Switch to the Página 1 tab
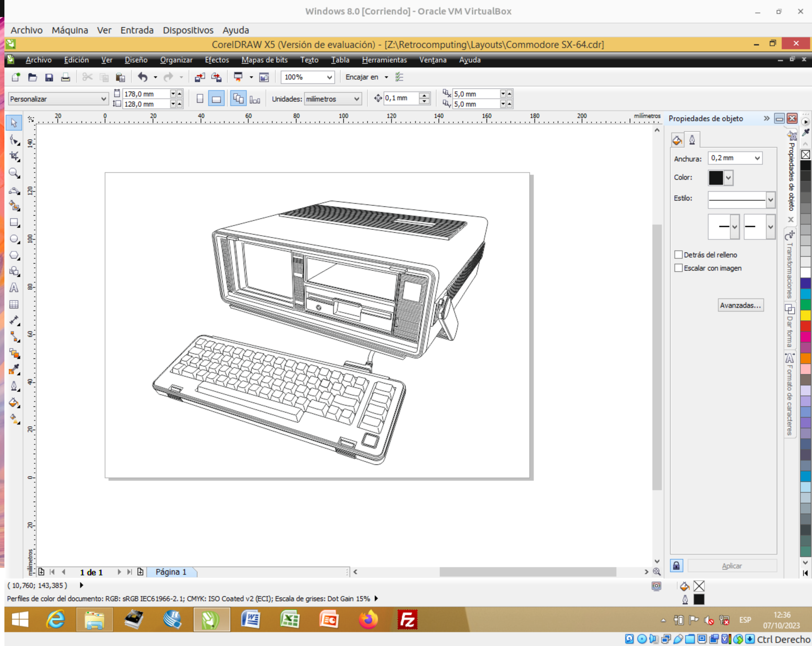This screenshot has width=812, height=646. pyautogui.click(x=171, y=572)
